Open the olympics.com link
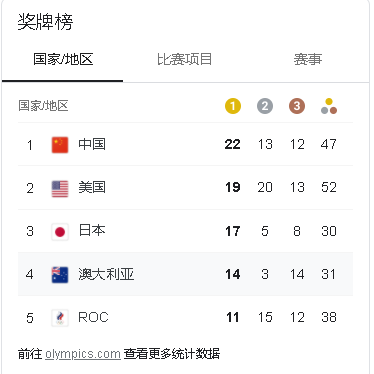The height and width of the screenshot is (374, 374). pyautogui.click(x=83, y=354)
